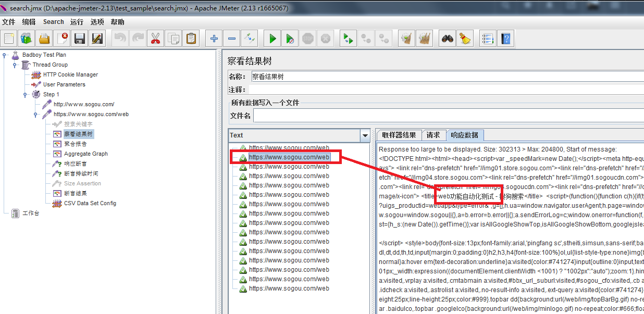Open Help with question mark icon
This screenshot has height=314, width=644.
[506, 39]
